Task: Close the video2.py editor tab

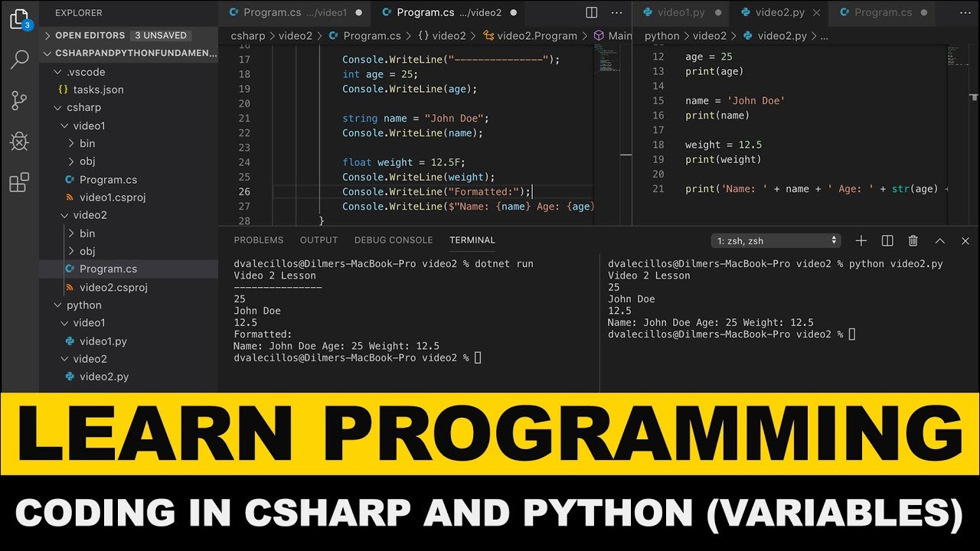Action: click(x=816, y=12)
